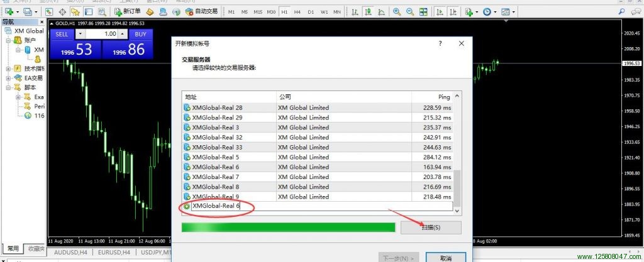The image size is (644, 262).
Task: Open the Strategy Tester magnifier icon
Action: coord(102,12)
